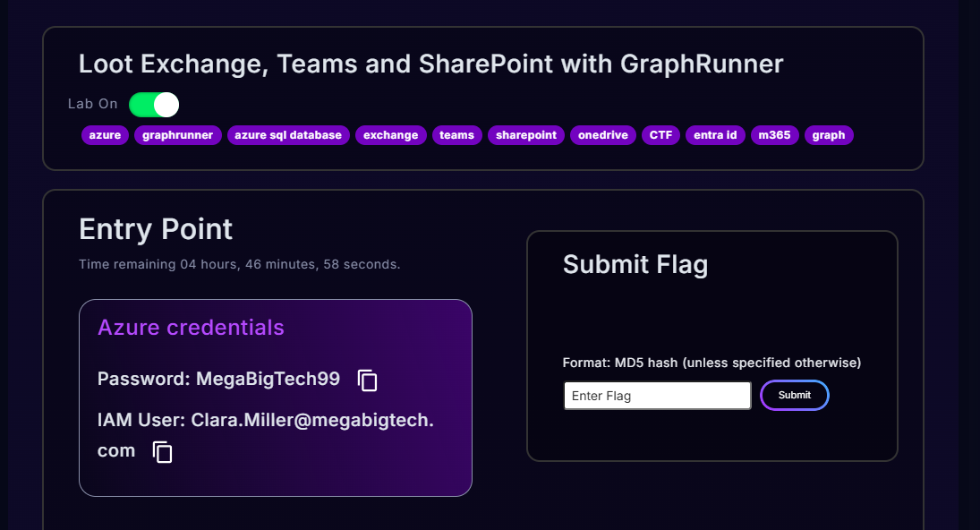Select the CTF tag

click(x=660, y=135)
